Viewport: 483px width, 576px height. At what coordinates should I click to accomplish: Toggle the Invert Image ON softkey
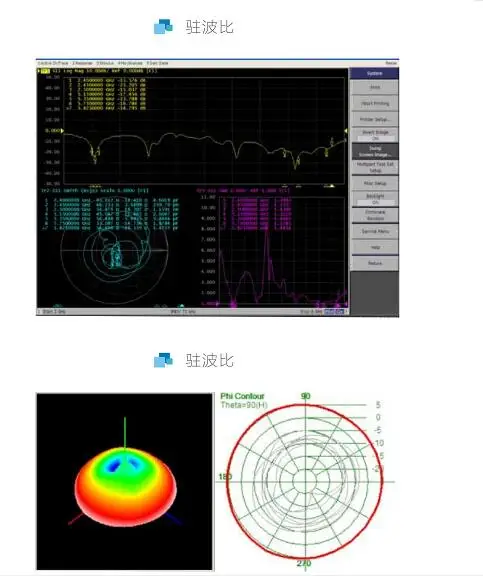(375, 135)
